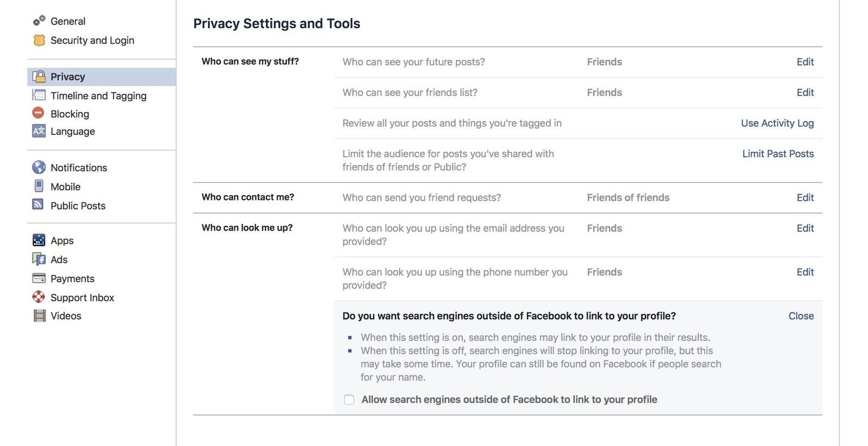868x446 pixels.
Task: Open the Ads settings section
Action: (59, 260)
